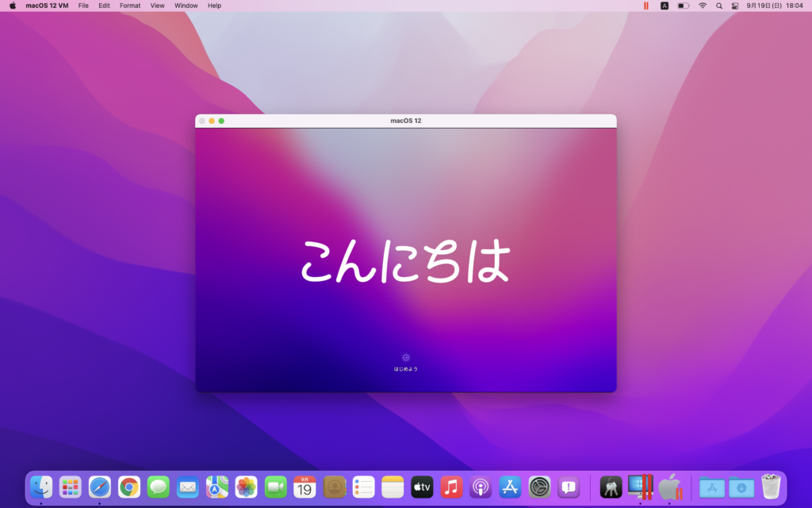812x508 pixels.
Task: Launch Apple TV from the Dock
Action: [x=422, y=487]
